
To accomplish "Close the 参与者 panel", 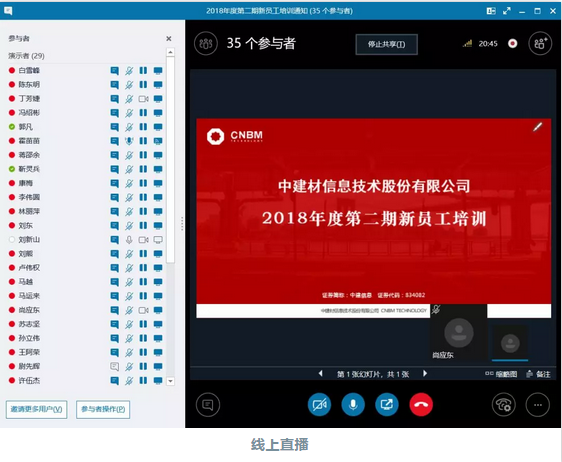I will click(x=169, y=38).
